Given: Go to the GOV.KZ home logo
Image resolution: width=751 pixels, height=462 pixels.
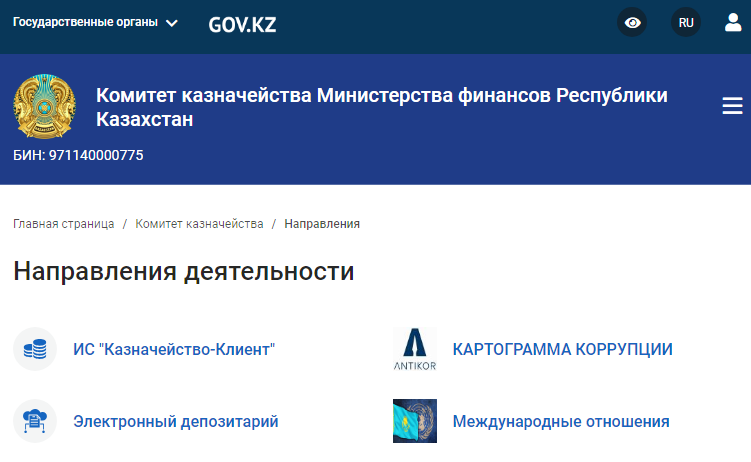Looking at the screenshot, I should [x=242, y=23].
